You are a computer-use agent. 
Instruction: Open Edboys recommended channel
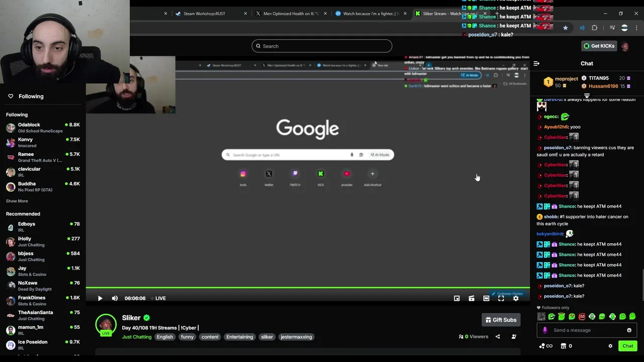[x=43, y=227]
